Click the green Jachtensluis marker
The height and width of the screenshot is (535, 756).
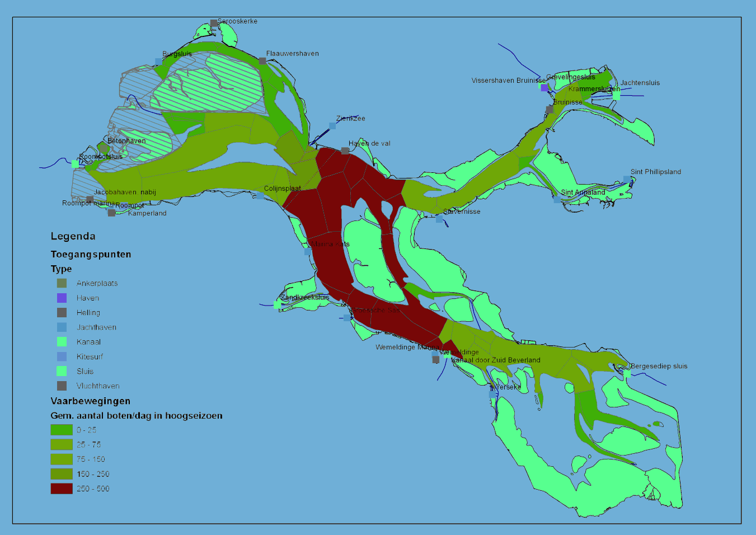[x=616, y=96]
